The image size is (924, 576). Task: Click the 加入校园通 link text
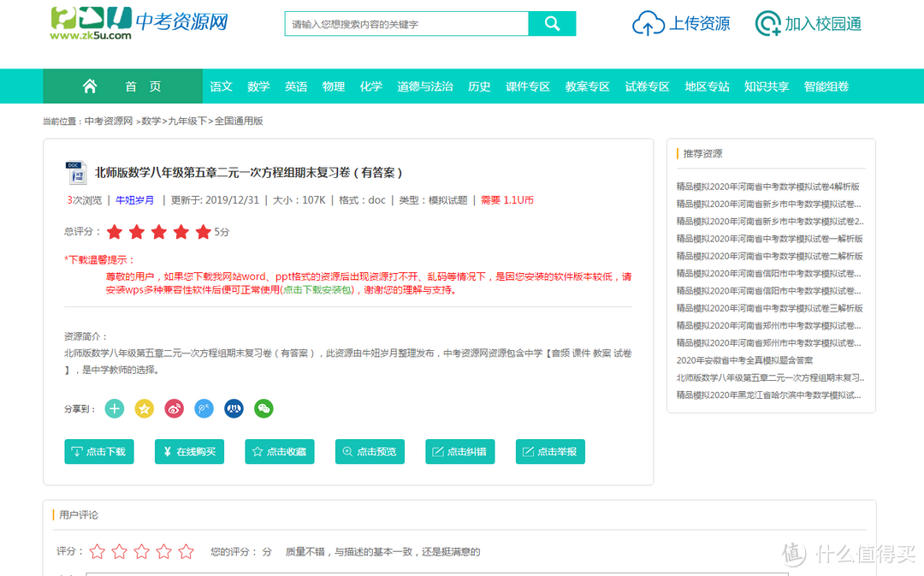(823, 24)
